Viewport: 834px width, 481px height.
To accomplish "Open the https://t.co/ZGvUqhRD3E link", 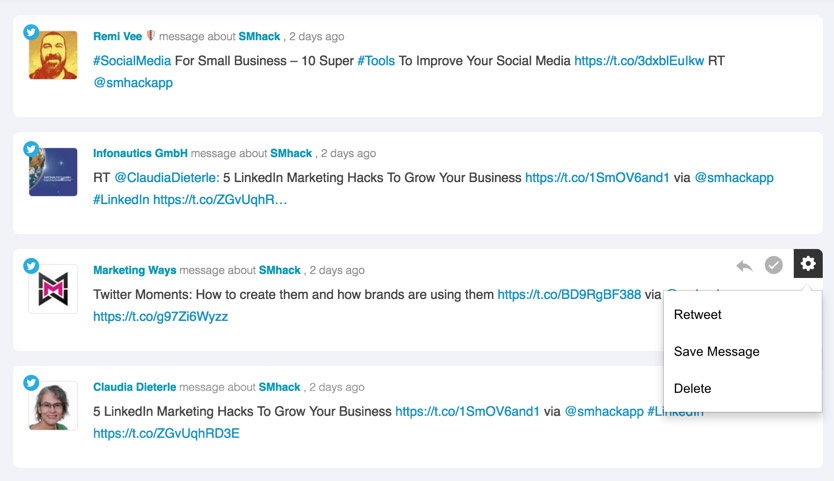I will tap(166, 433).
